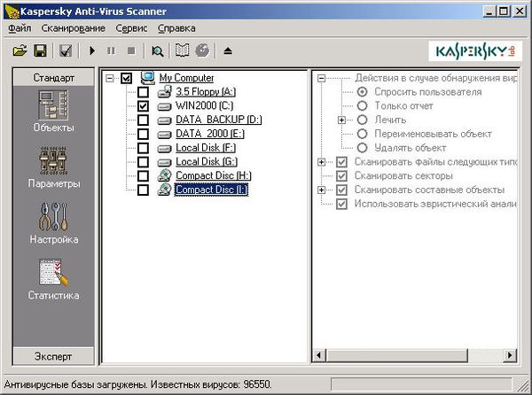Toggle Сканировать файлы следующих типов checkbox

pos(341,162)
